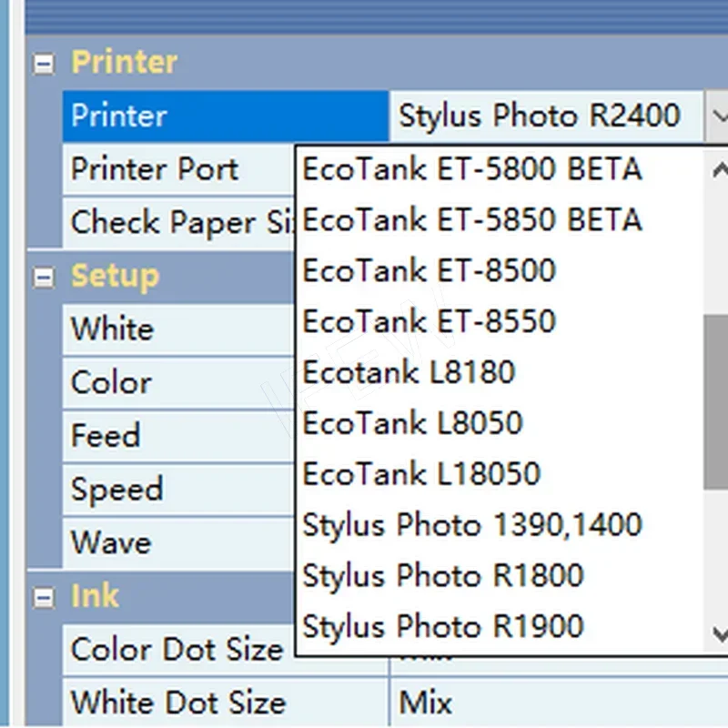
Task: Select the Printer property row
Action: (226, 116)
